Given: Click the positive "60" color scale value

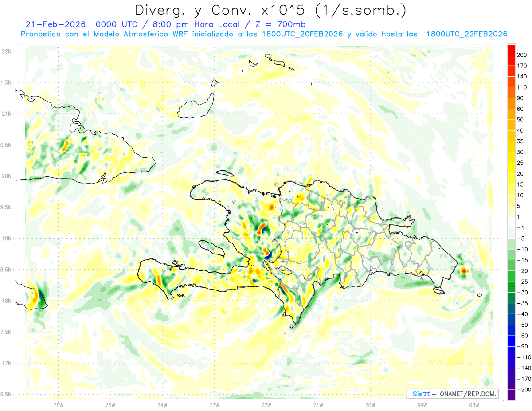Looking at the screenshot, I should pyautogui.click(x=521, y=109).
